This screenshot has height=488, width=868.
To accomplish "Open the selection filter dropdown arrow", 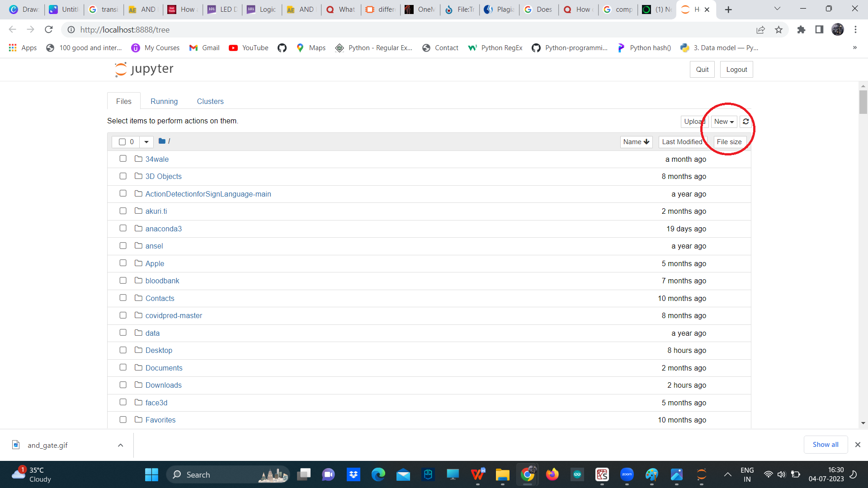I will pos(146,142).
